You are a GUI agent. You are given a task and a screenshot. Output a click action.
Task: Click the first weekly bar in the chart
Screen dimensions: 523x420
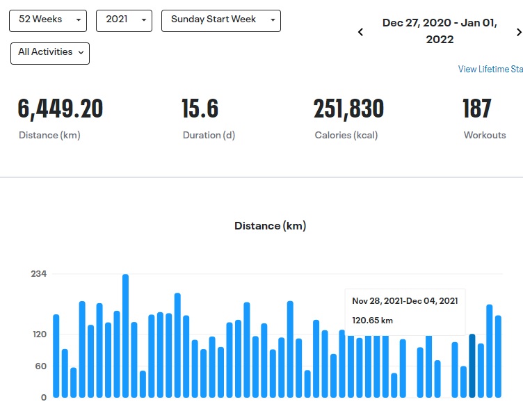(x=56, y=356)
